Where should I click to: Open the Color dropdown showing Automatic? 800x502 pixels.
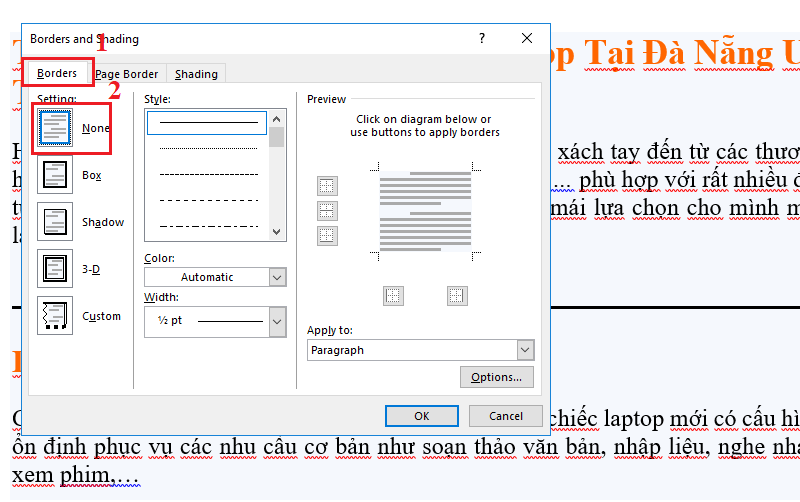[215, 277]
